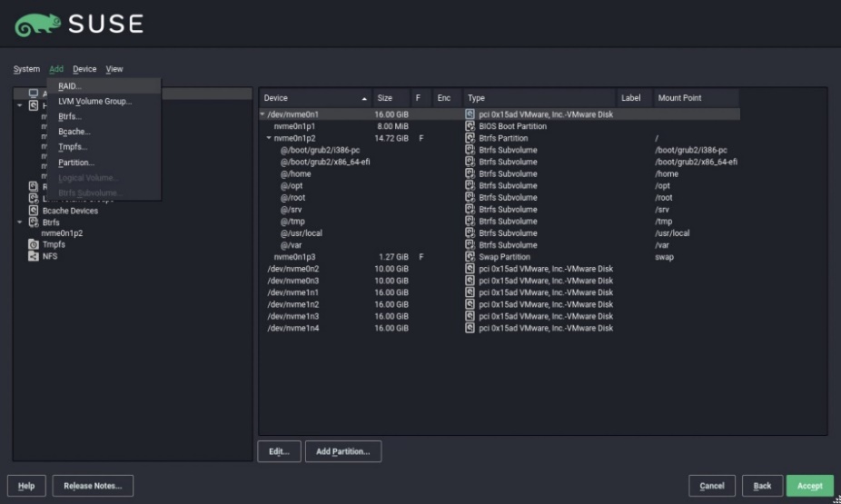Click the subvolume icon for @/var row
The image size is (841, 504).
click(x=470, y=245)
